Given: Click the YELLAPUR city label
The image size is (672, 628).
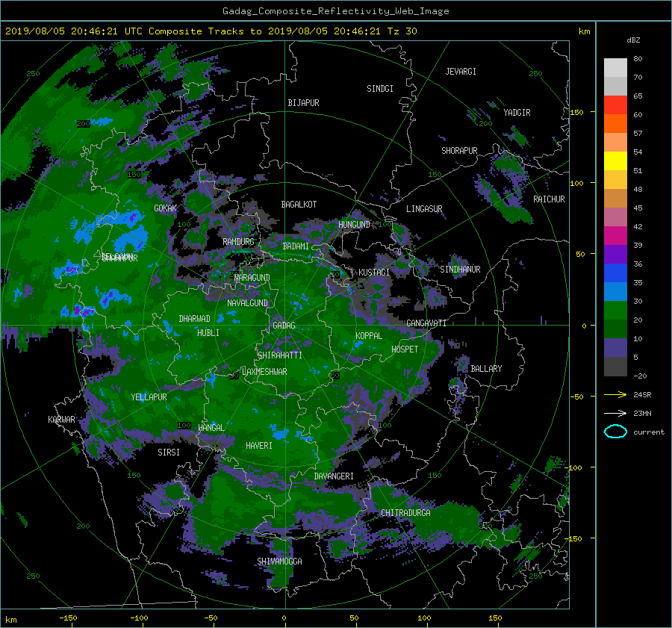Looking at the screenshot, I should click(149, 397).
